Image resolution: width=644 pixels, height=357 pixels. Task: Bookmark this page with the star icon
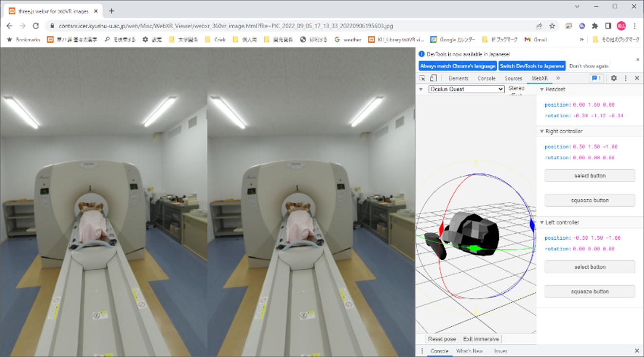point(552,26)
